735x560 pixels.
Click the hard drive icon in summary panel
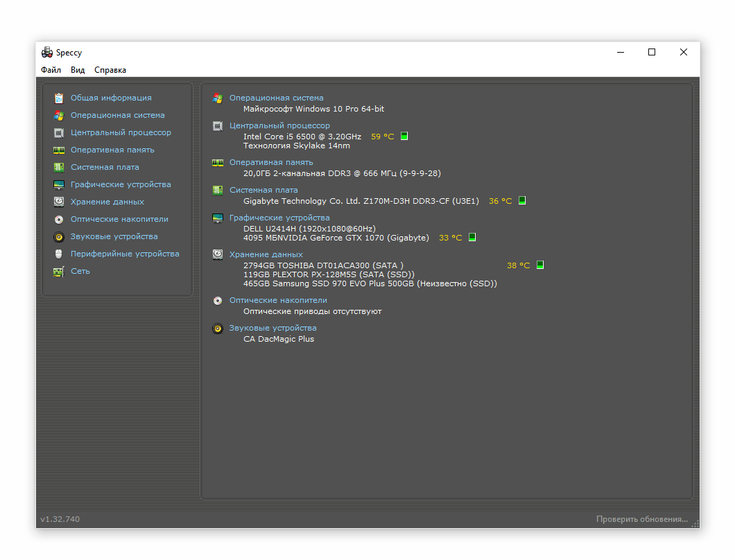[x=218, y=254]
